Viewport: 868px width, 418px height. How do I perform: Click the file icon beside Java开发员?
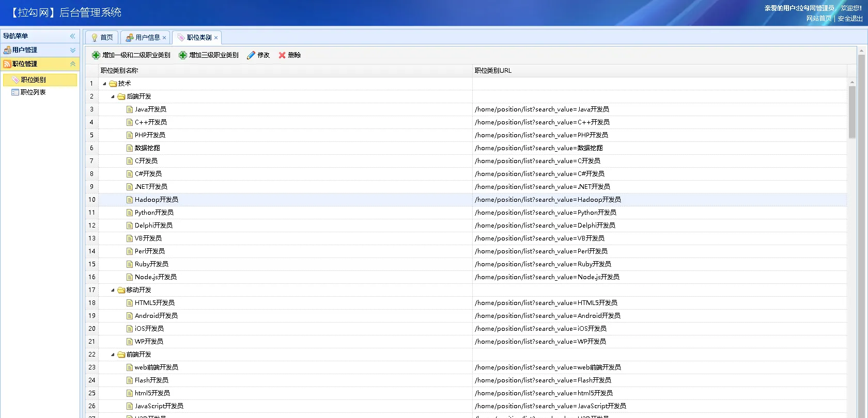[x=130, y=109]
